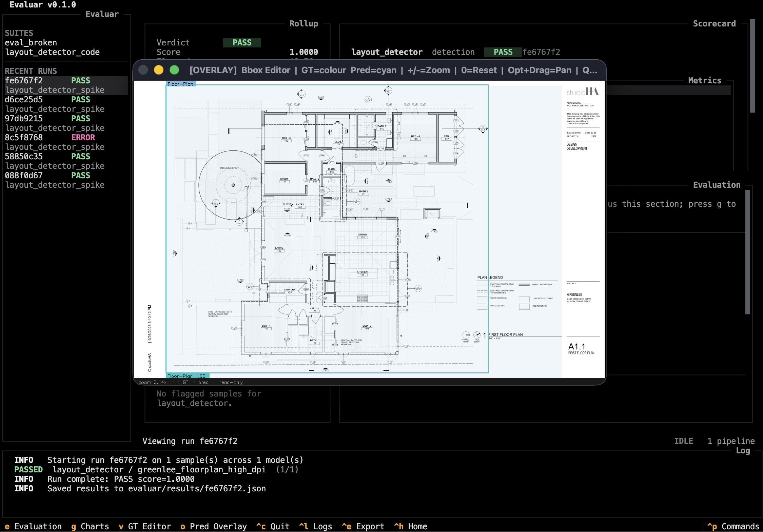Click Export in the footer

pyautogui.click(x=363, y=526)
